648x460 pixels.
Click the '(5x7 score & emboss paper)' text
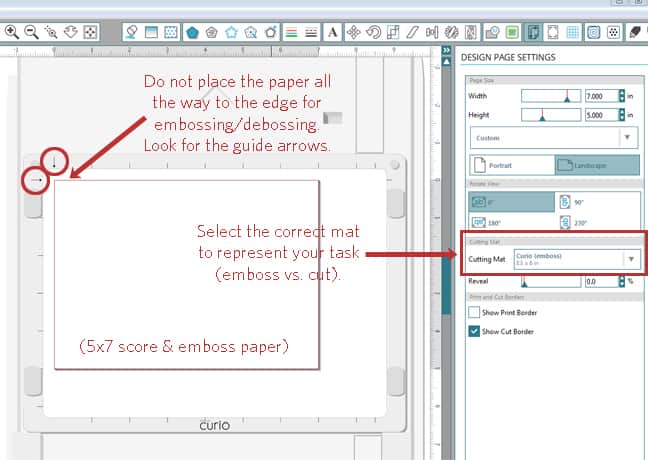tap(183, 346)
